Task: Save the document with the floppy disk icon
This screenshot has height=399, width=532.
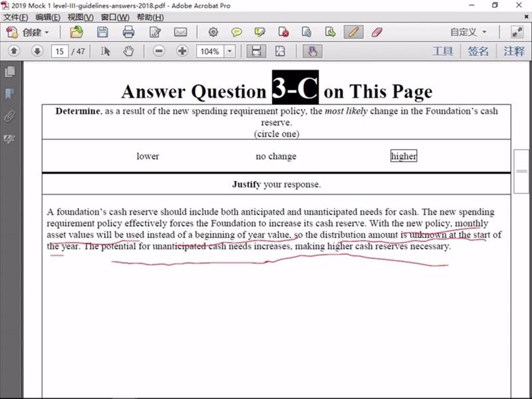Action: tap(102, 32)
